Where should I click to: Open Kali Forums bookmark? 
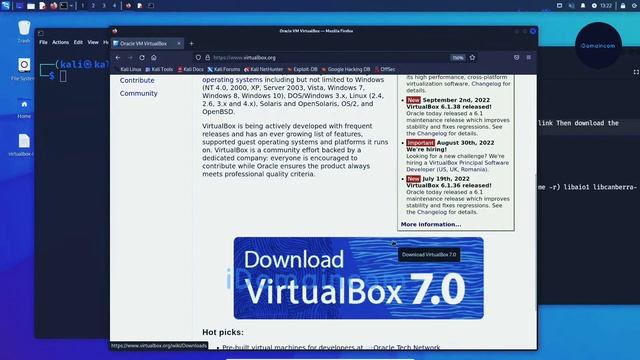click(x=224, y=69)
